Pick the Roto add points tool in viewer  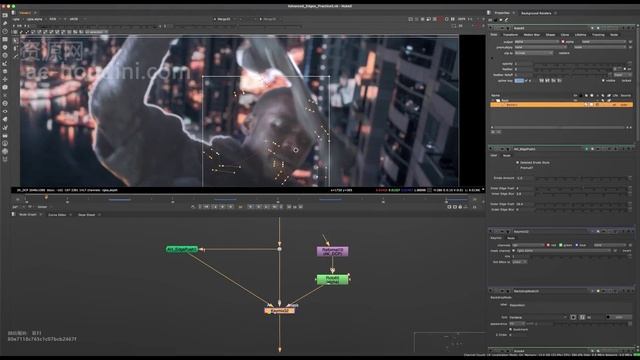(16, 49)
